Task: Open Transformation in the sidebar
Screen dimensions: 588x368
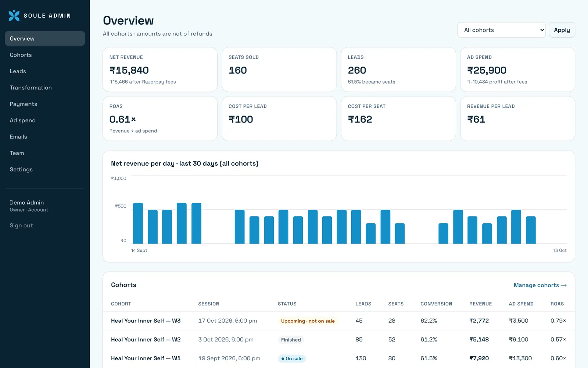Action: [45, 88]
